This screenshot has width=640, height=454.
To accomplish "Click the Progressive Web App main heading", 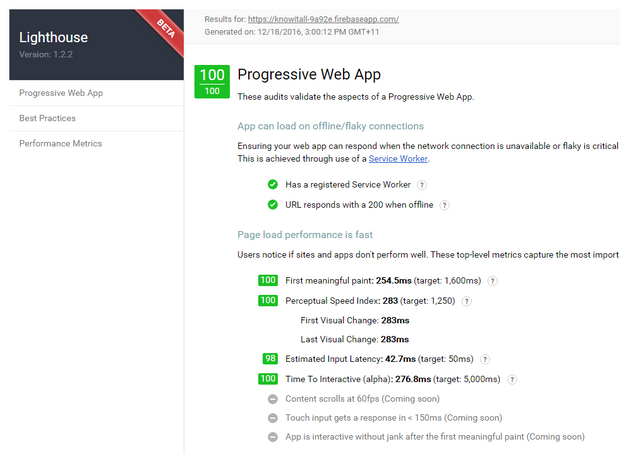I will coord(309,75).
